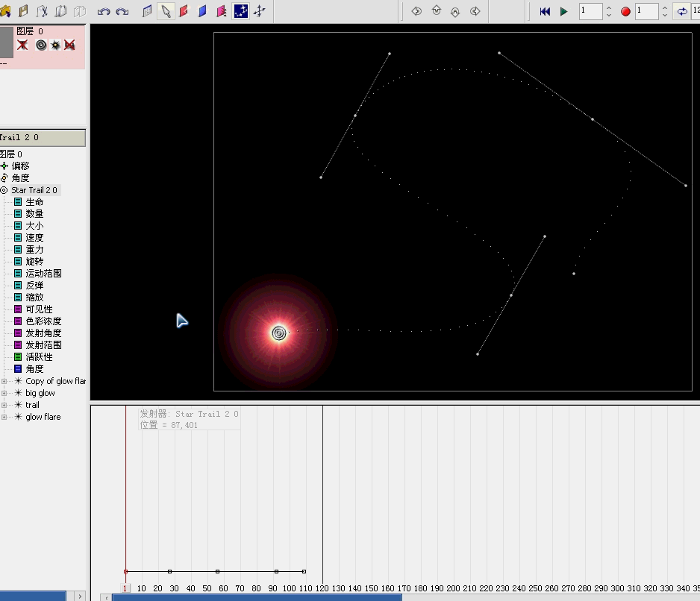This screenshot has width=700, height=601.
Task: Redo the last undone action
Action: coord(122,11)
